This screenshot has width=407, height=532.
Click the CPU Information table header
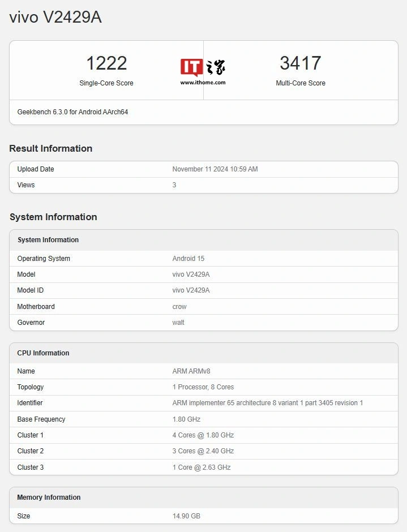(43, 353)
